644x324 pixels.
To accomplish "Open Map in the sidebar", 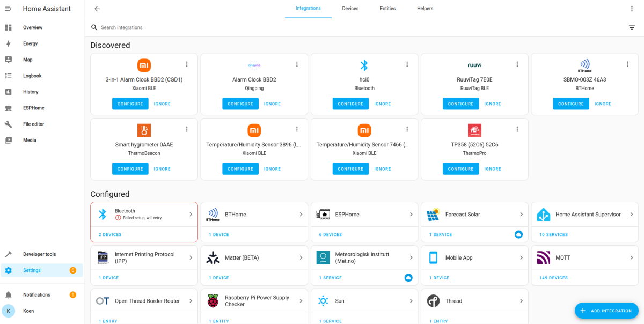I will (x=42, y=60).
